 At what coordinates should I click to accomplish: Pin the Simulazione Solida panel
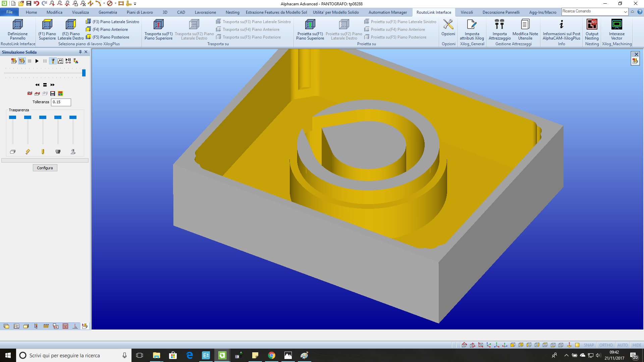coord(80,52)
